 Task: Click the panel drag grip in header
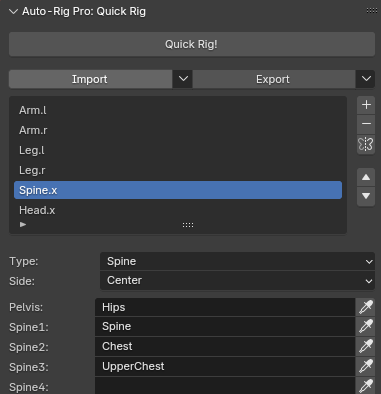point(372,11)
